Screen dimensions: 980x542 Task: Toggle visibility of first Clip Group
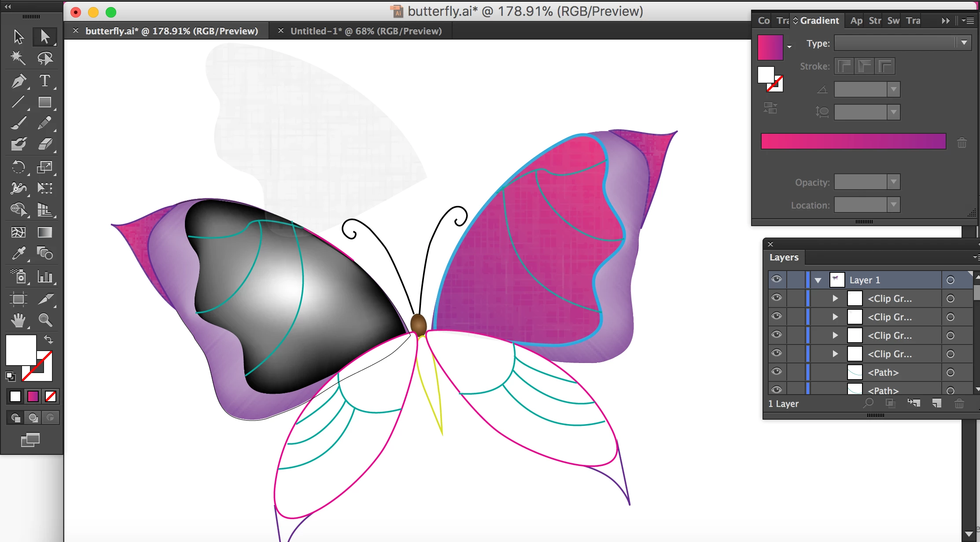click(x=777, y=298)
